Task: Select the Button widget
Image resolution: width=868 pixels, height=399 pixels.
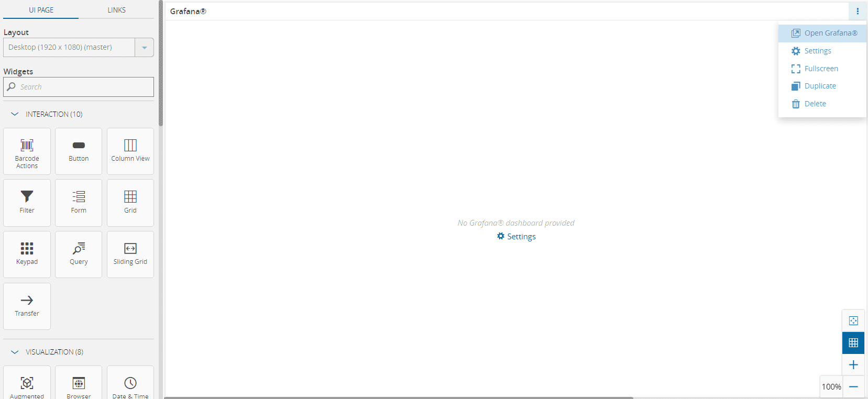Action: pos(79,151)
